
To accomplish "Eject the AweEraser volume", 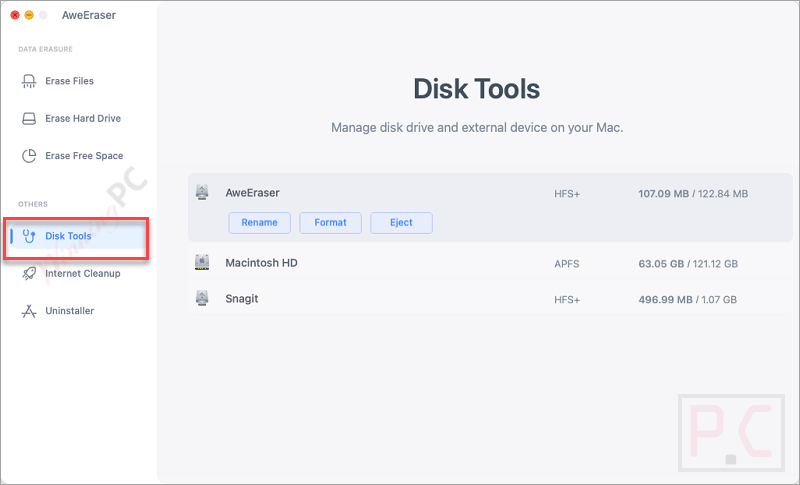I will click(402, 223).
